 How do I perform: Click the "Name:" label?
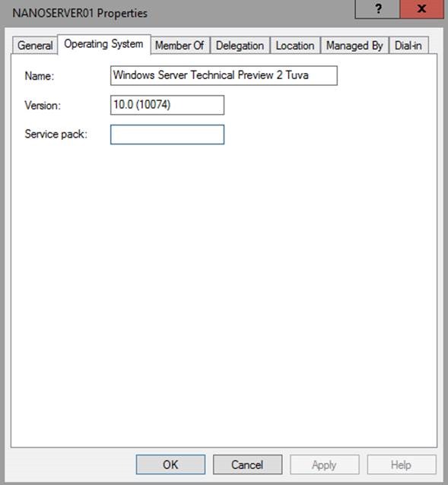tap(40, 76)
